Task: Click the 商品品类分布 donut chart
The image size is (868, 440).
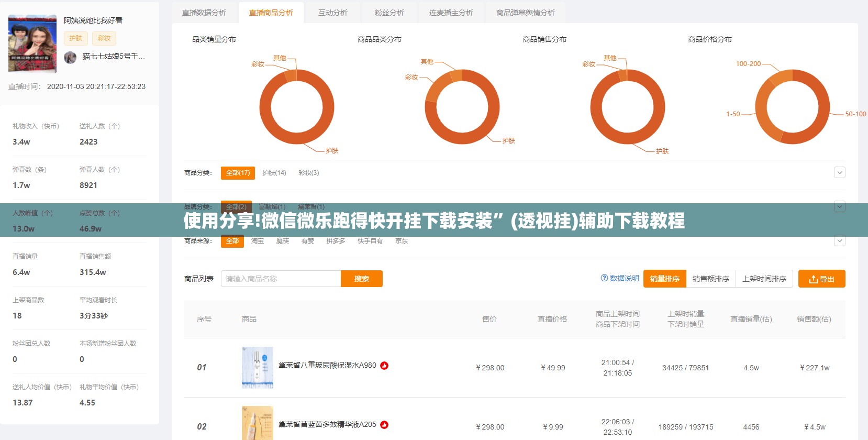Action: [462, 107]
